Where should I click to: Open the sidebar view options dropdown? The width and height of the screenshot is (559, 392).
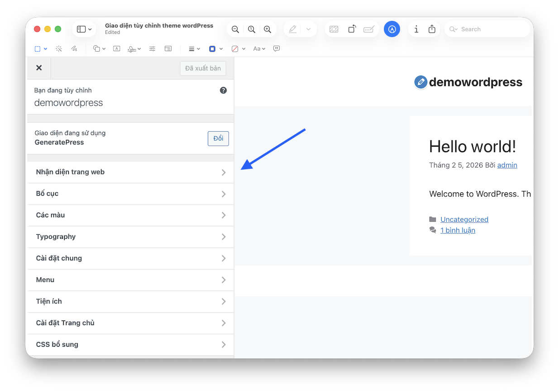click(x=84, y=29)
